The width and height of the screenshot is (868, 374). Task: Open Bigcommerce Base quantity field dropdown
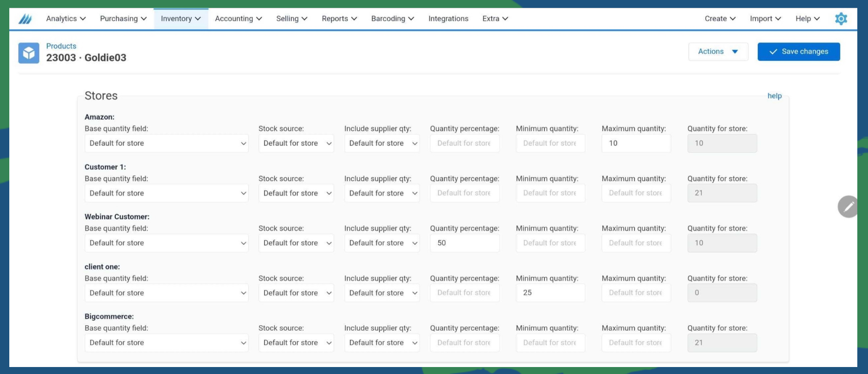click(166, 343)
